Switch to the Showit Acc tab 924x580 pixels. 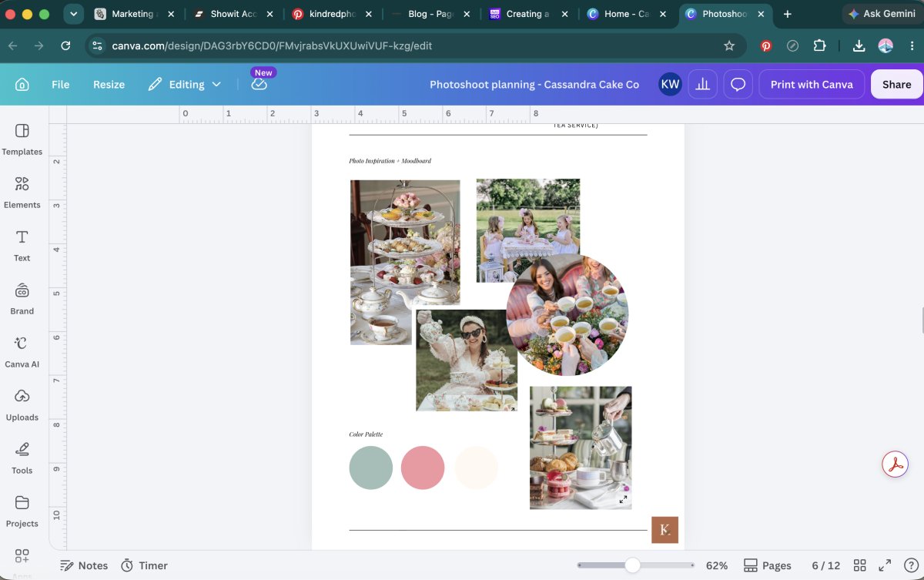[233, 14]
